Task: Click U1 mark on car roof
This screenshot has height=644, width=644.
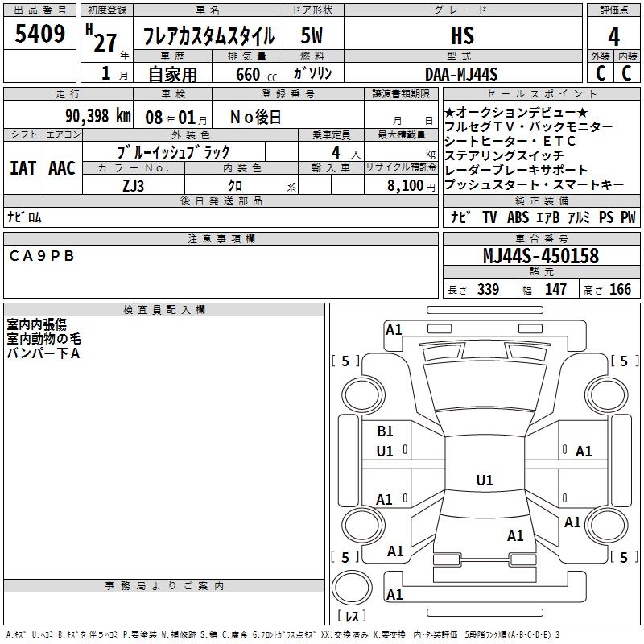Action: 485,480
